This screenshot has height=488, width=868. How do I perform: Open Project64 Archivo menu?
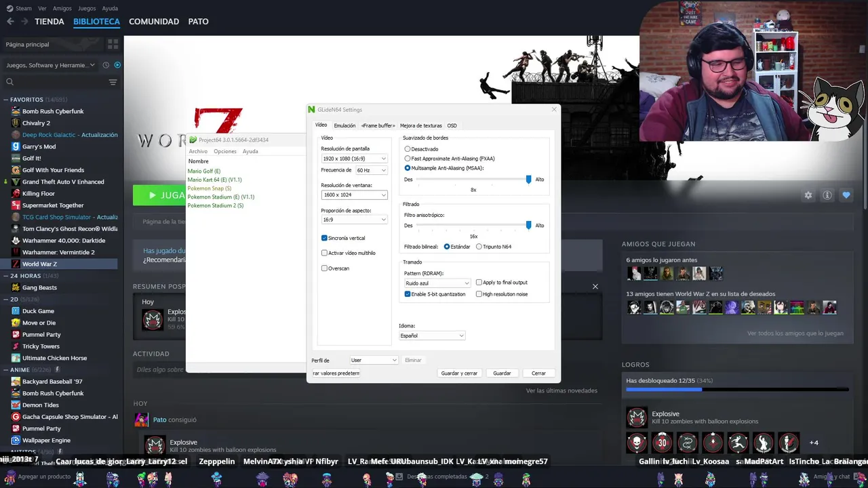[198, 151]
